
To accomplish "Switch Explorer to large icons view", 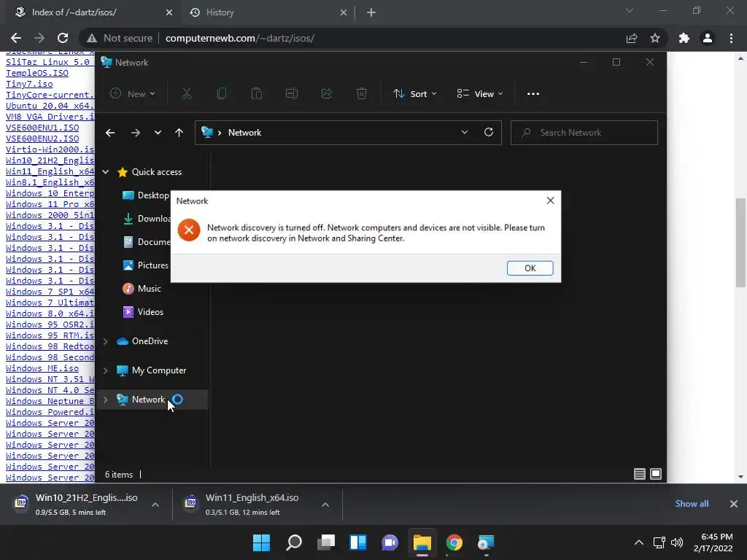I will [x=656, y=474].
